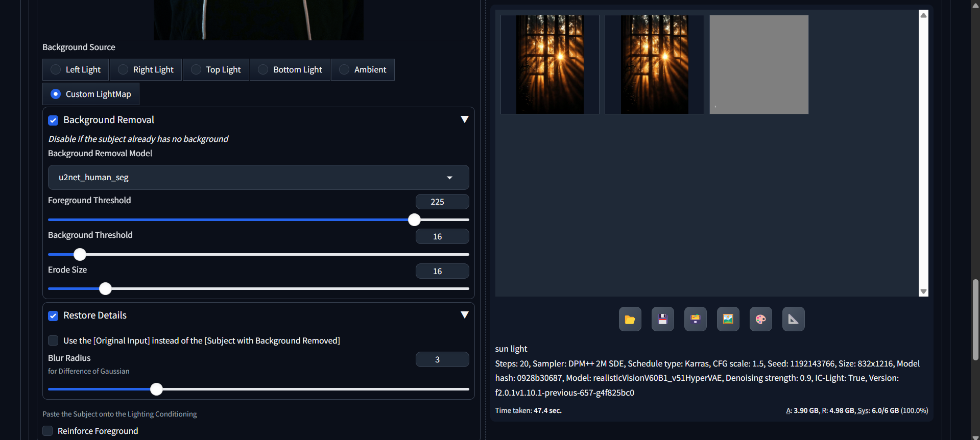This screenshot has width=980, height=440.
Task: Disable the Restore Details checkbox
Action: click(53, 316)
